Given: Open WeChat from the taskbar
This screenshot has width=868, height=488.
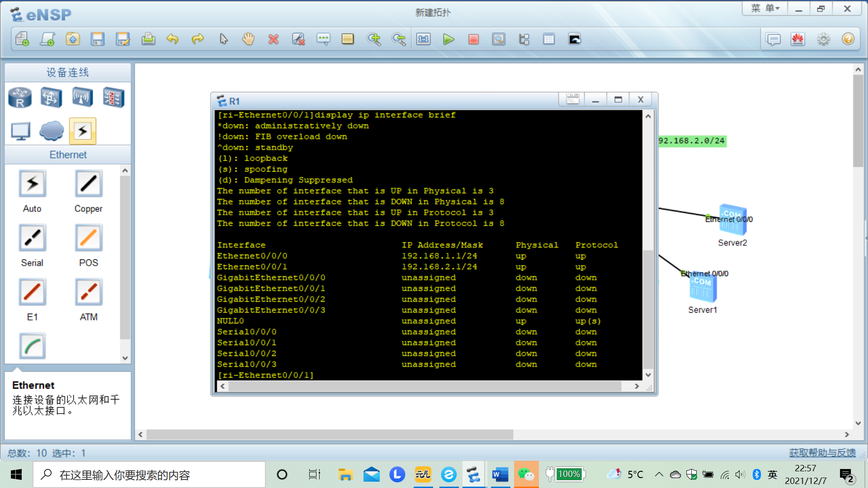Looking at the screenshot, I should (x=526, y=474).
